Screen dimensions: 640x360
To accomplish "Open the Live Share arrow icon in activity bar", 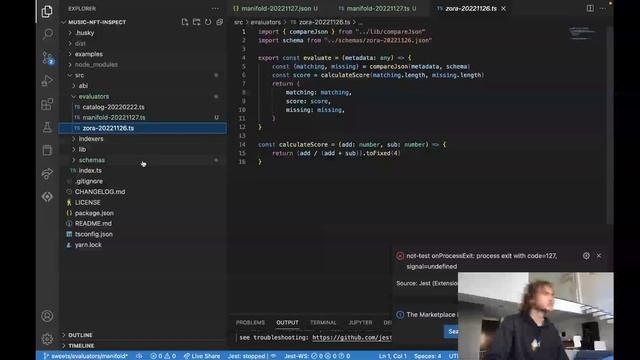I will point(47,173).
